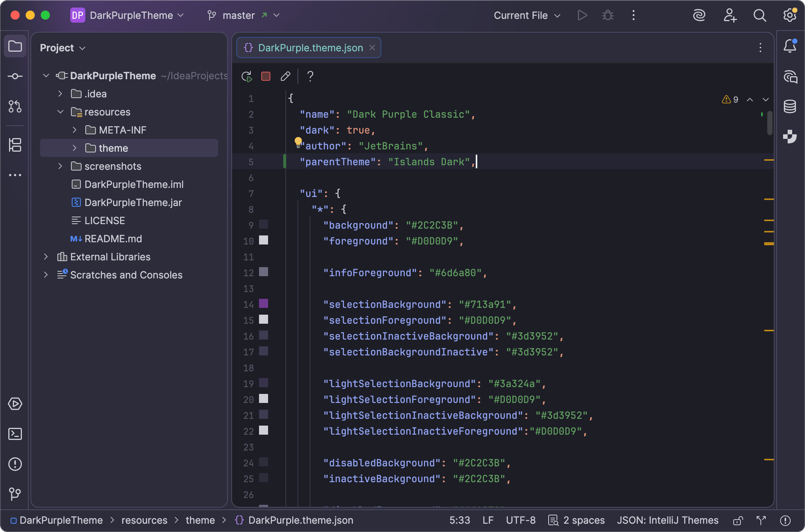The width and height of the screenshot is (805, 532).
Task: Expand the META-INF folder
Action: [x=74, y=130]
